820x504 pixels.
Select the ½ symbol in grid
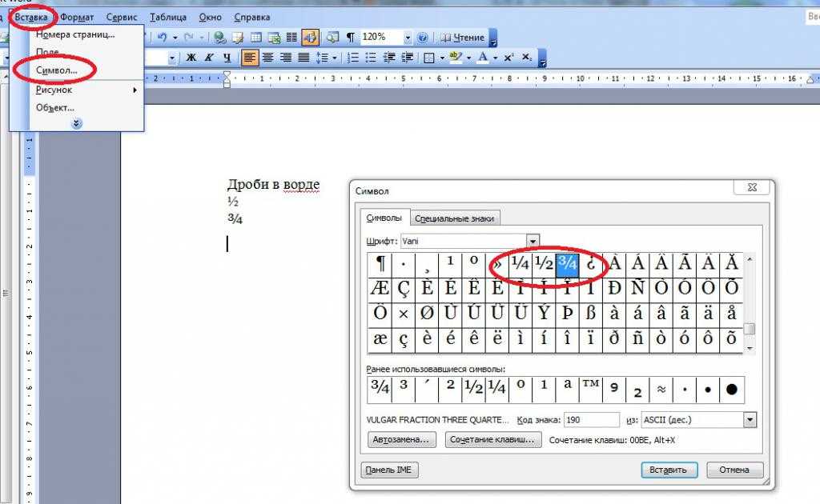coord(544,264)
